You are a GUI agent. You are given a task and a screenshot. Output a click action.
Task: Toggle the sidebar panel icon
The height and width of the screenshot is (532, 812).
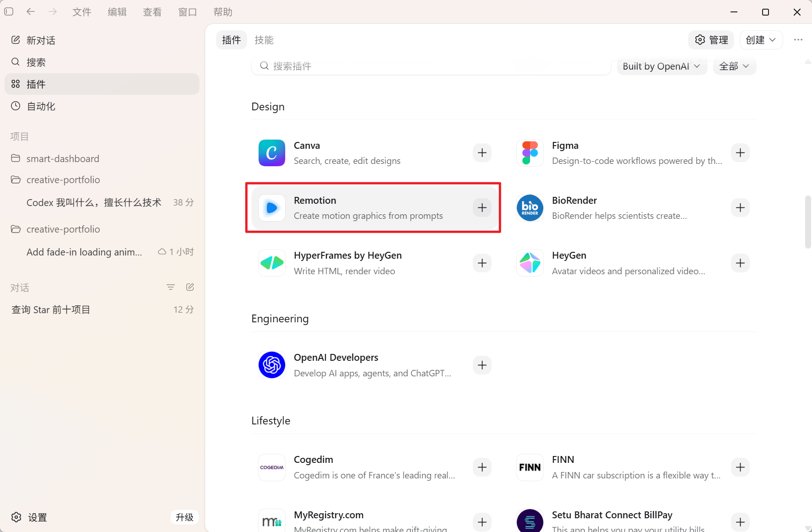point(9,11)
